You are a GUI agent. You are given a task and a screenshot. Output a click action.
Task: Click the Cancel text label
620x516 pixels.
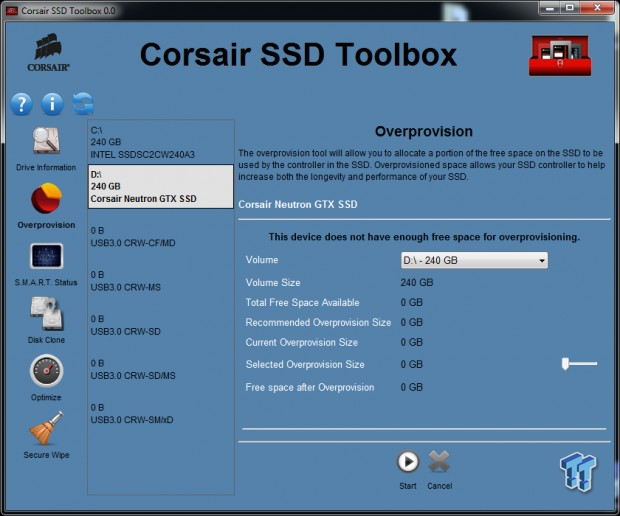coord(440,486)
